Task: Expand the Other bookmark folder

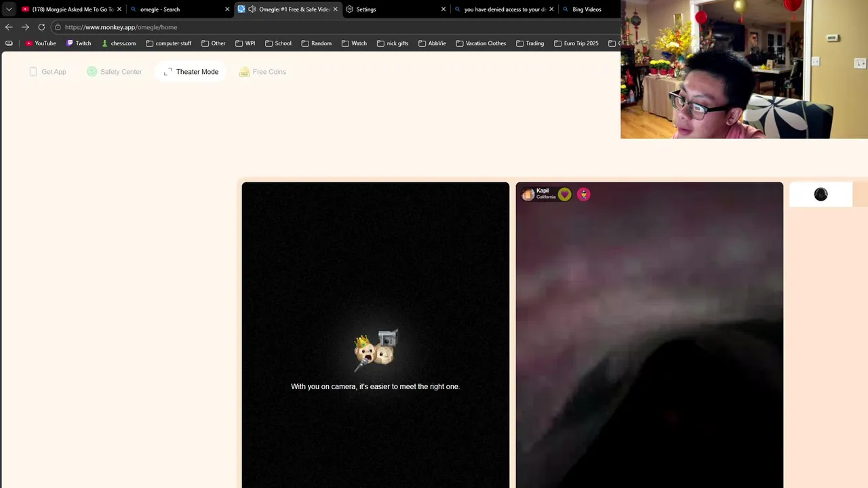Action: tap(214, 43)
